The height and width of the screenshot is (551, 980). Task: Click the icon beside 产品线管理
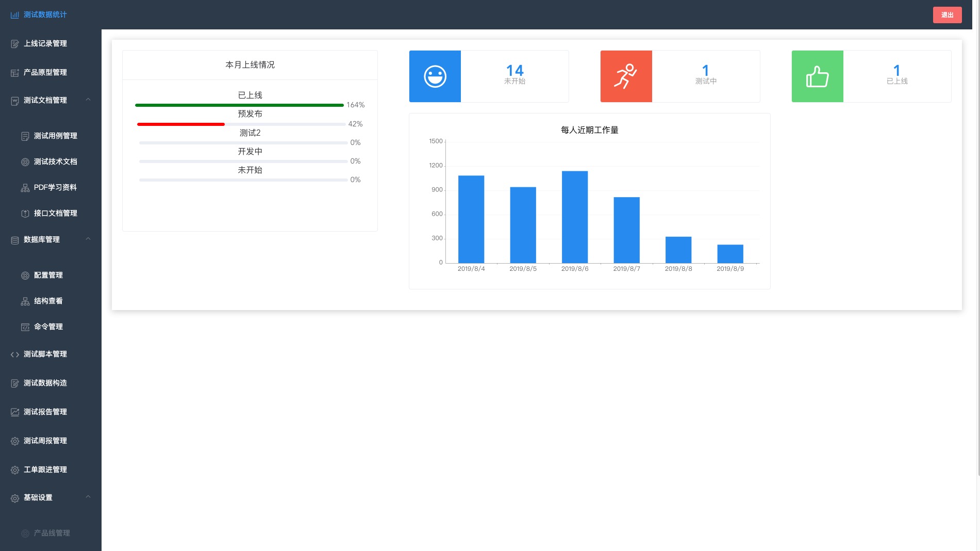[x=25, y=533]
